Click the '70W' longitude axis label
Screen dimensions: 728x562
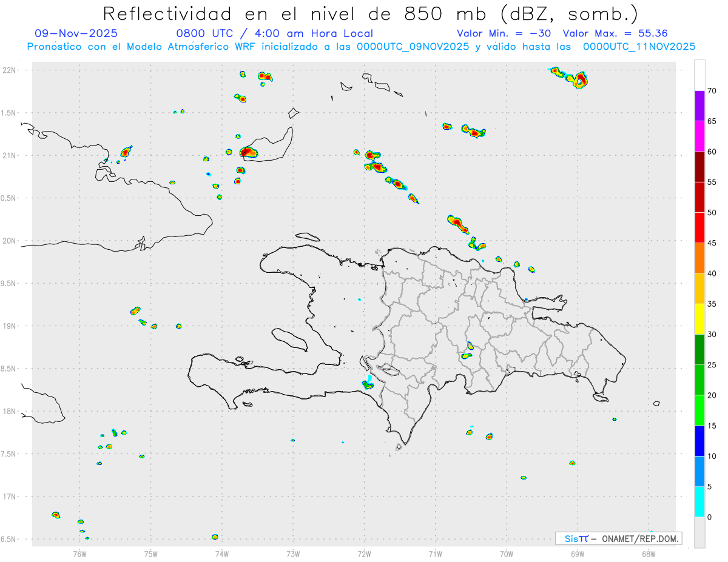pyautogui.click(x=507, y=554)
